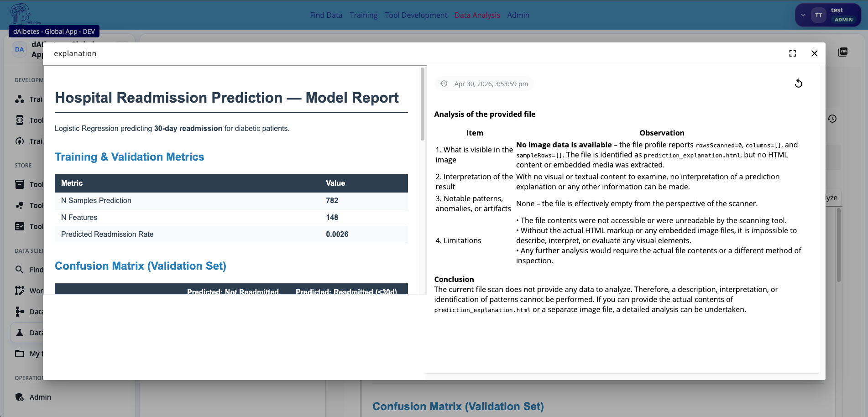Click Confusion Matrix heading inside dialog

[x=141, y=266]
